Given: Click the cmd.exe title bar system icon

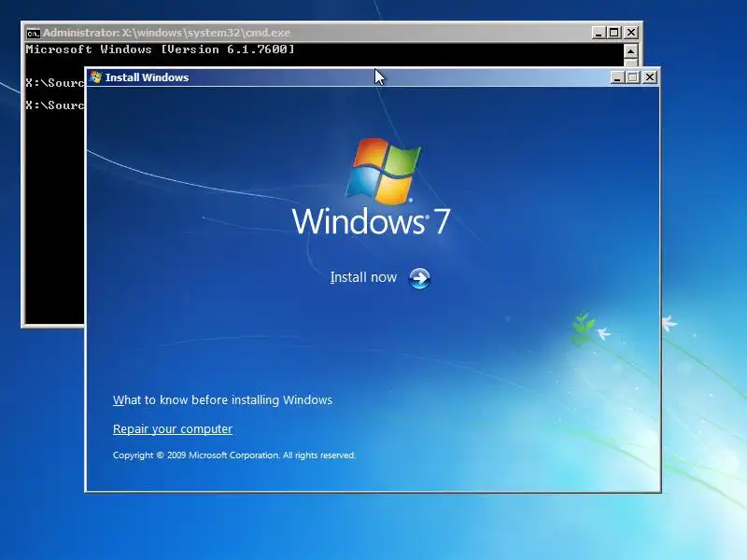Looking at the screenshot, I should pos(33,34).
